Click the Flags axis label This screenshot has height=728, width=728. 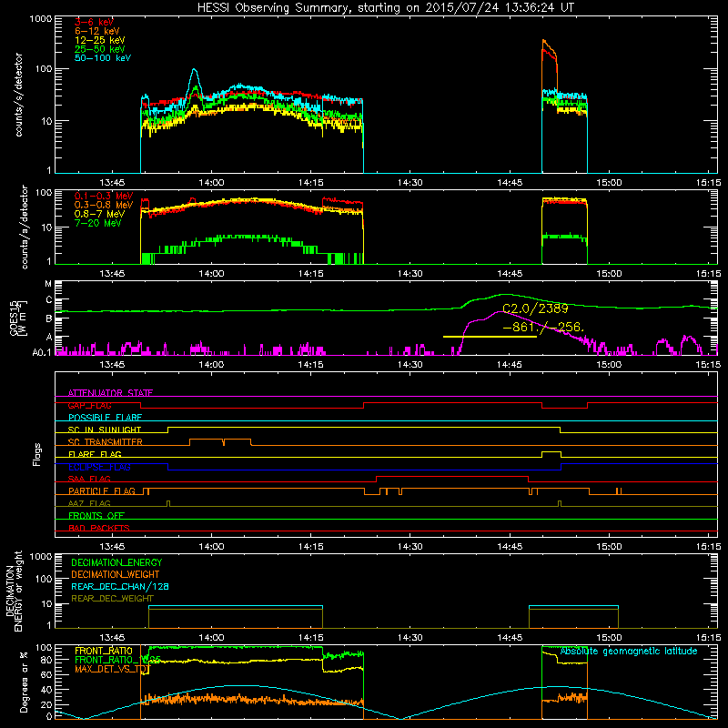click(36, 454)
